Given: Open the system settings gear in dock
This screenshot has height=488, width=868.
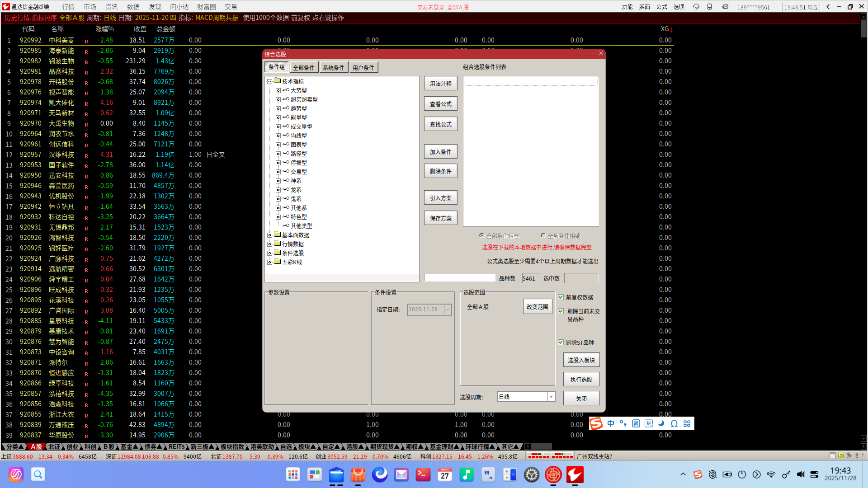Looking at the screenshot, I should 532,474.
